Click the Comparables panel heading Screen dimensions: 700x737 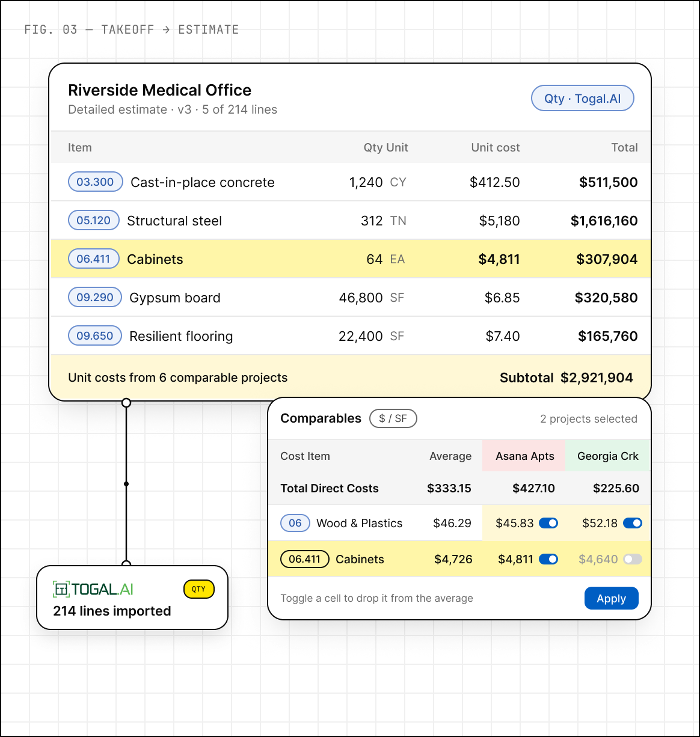click(321, 418)
